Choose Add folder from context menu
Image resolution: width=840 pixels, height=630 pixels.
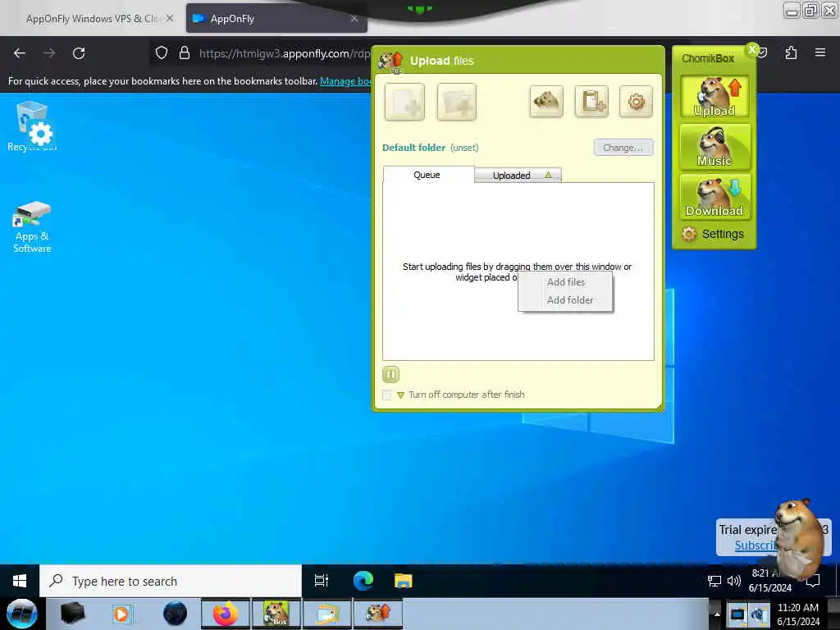[x=565, y=300]
